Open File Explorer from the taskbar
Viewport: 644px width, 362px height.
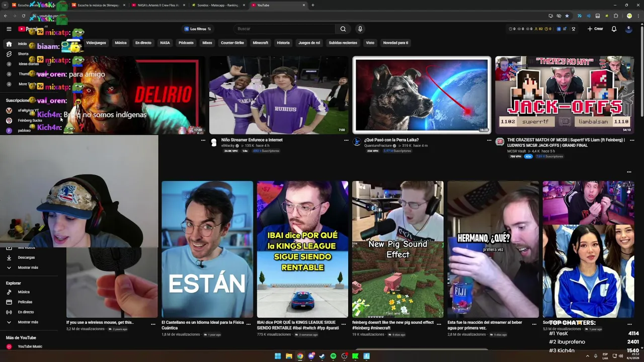(x=289, y=356)
